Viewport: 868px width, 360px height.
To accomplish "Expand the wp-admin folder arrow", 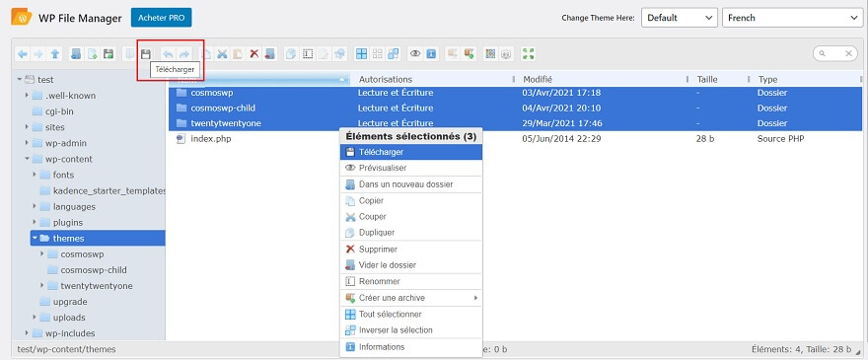I will [x=28, y=143].
